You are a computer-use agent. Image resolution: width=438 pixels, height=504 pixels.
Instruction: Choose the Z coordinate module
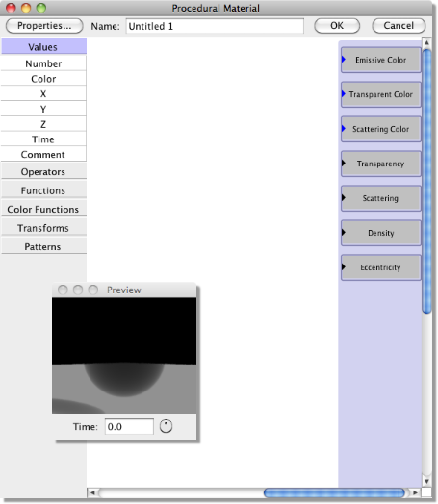43,124
